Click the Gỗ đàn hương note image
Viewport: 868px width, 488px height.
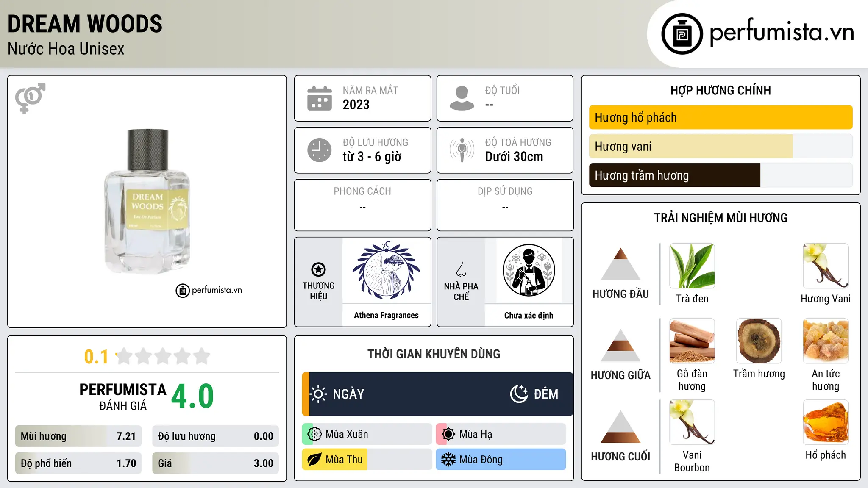(692, 341)
